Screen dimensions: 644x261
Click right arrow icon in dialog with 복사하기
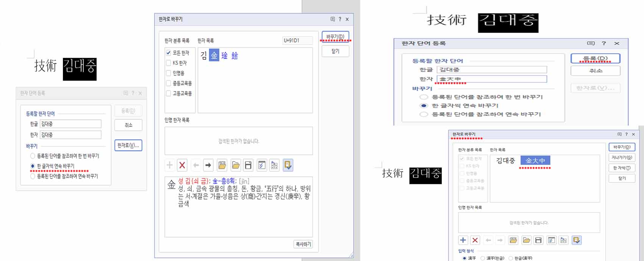[x=208, y=165]
